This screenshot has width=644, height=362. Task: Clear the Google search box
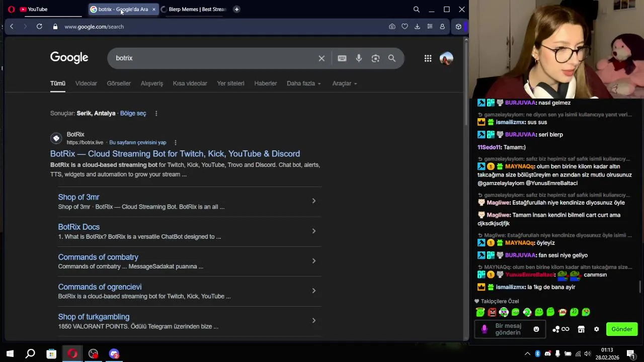coord(321,58)
